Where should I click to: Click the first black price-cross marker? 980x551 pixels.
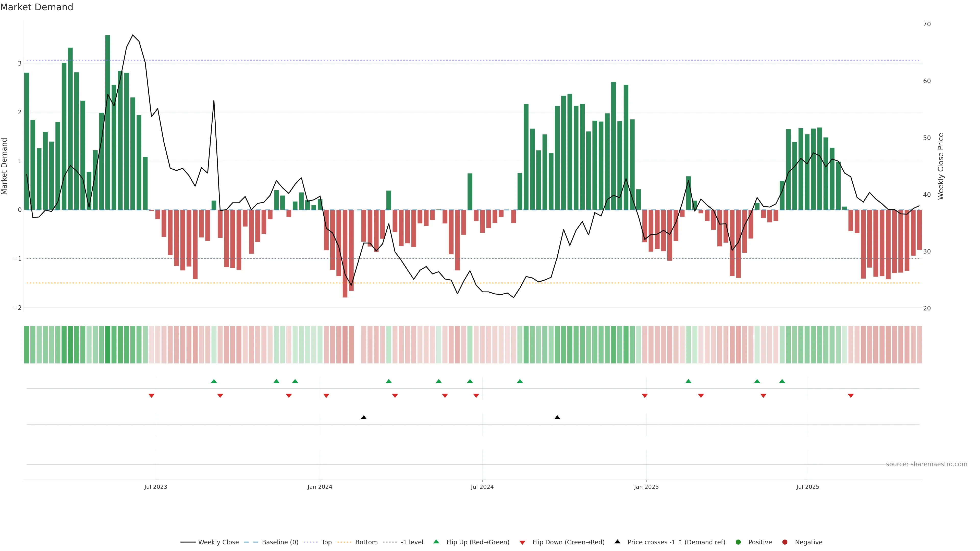(364, 418)
